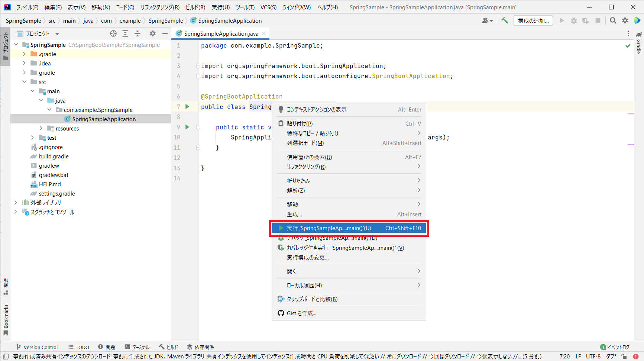Close the SpringSampleApplication.java tab
The image size is (644, 361).
click(264, 33)
